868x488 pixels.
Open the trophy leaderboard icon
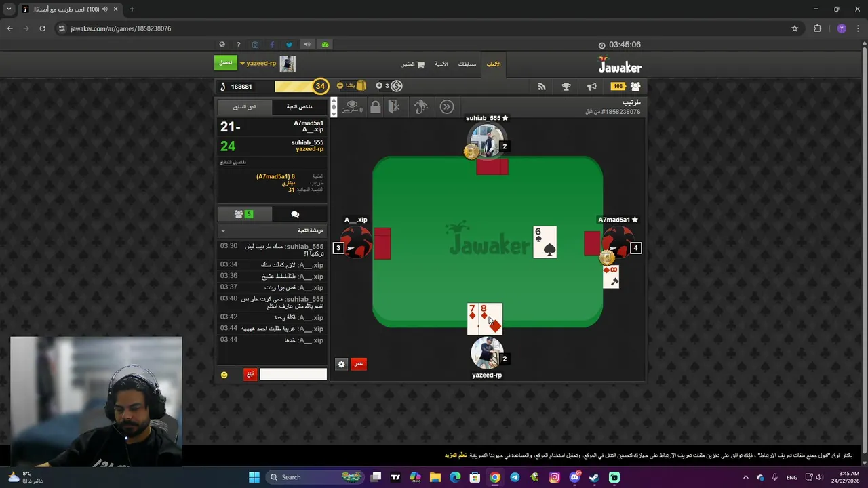click(566, 87)
